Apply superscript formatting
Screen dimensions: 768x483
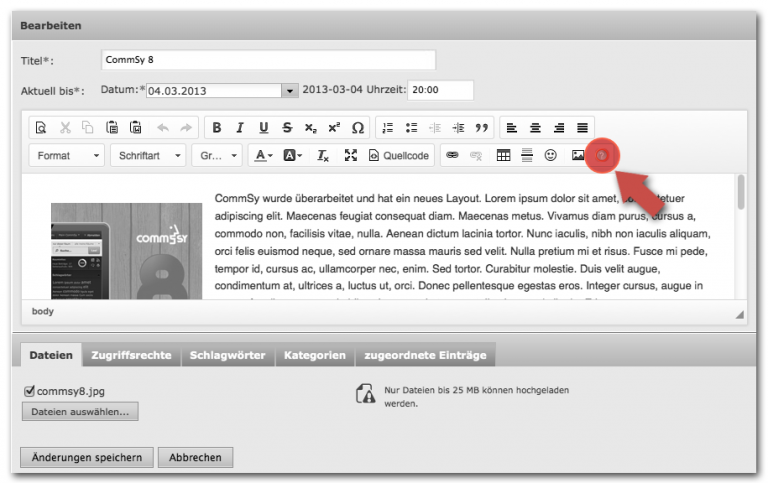pyautogui.click(x=334, y=128)
